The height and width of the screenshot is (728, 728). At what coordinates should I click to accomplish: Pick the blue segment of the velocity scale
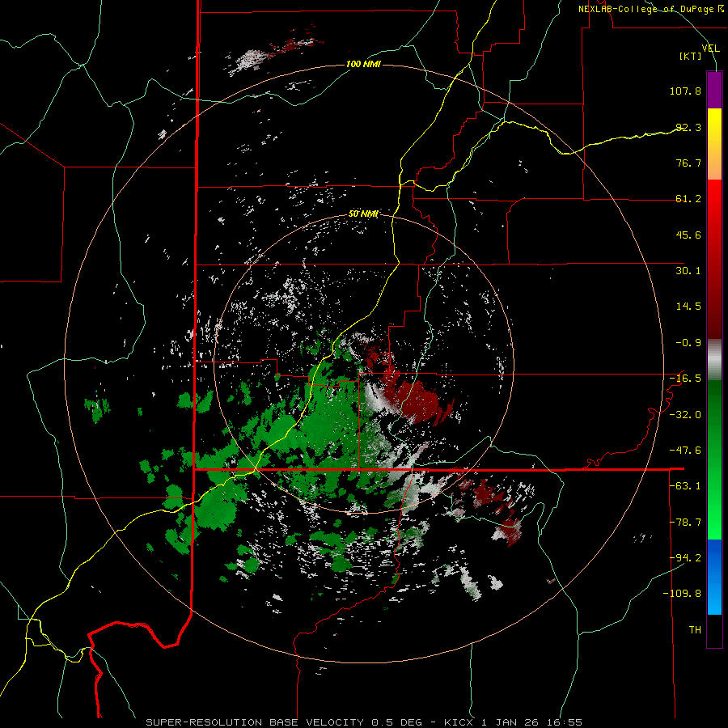click(714, 577)
